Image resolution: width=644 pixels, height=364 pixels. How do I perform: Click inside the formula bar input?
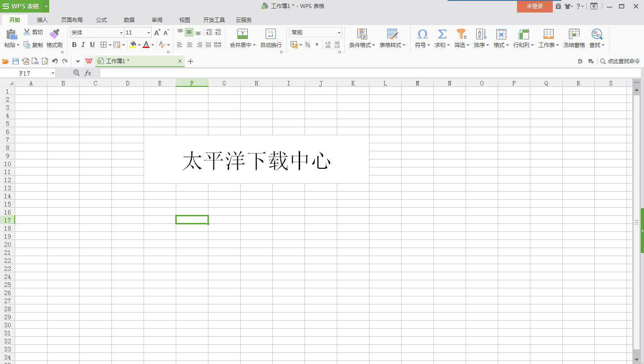click(x=370, y=73)
